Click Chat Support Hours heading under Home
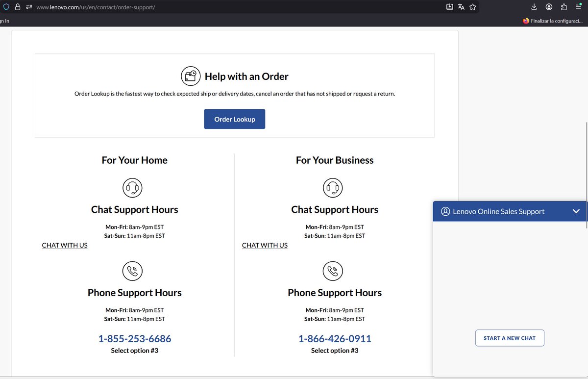 point(135,209)
